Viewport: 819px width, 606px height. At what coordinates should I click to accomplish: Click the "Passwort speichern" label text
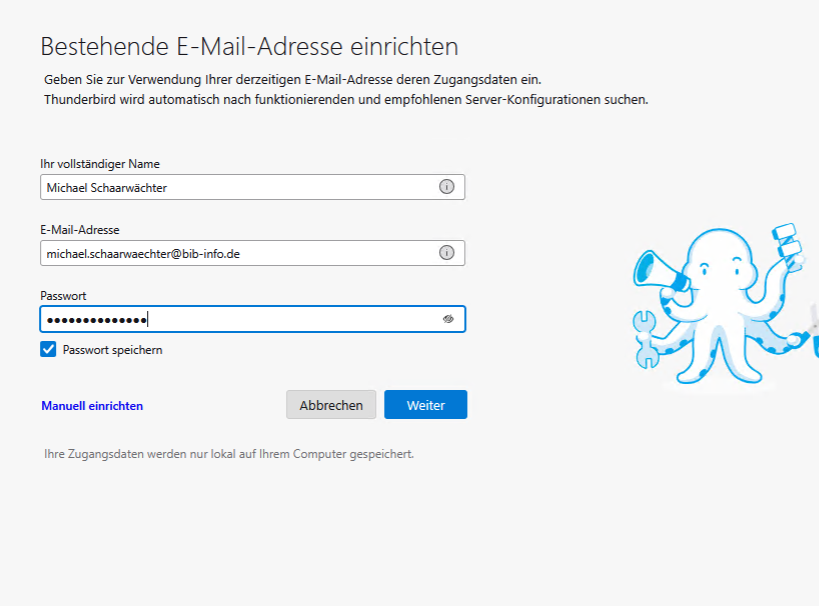112,350
